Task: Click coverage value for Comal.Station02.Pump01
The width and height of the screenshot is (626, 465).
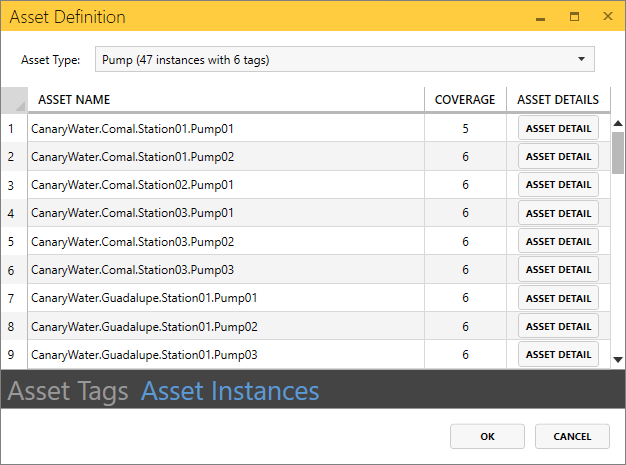Action: [465, 185]
